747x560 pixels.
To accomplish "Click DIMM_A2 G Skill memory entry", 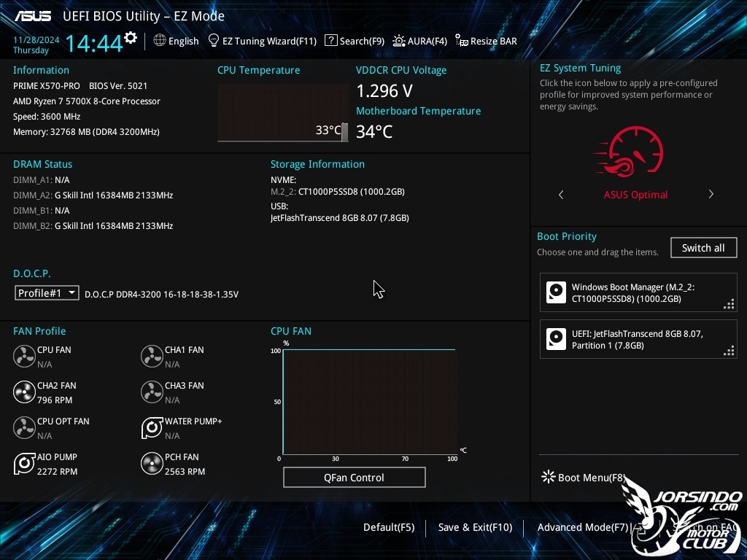I will tap(93, 195).
